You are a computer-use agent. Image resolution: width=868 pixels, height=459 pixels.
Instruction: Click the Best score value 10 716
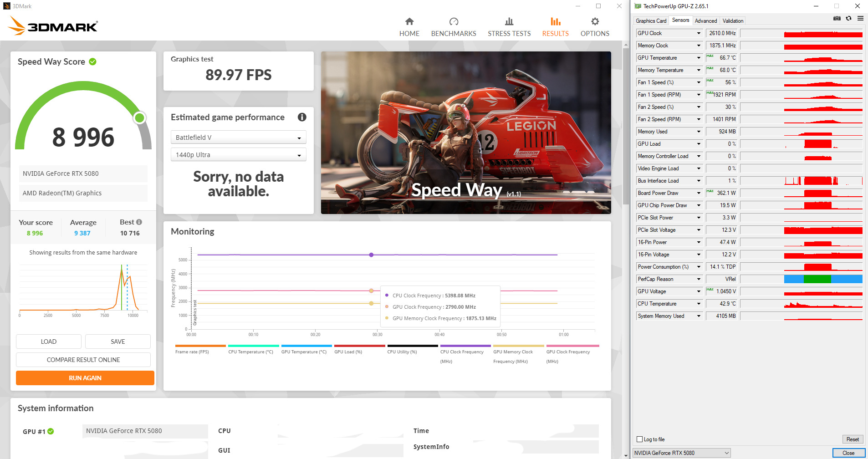(130, 233)
